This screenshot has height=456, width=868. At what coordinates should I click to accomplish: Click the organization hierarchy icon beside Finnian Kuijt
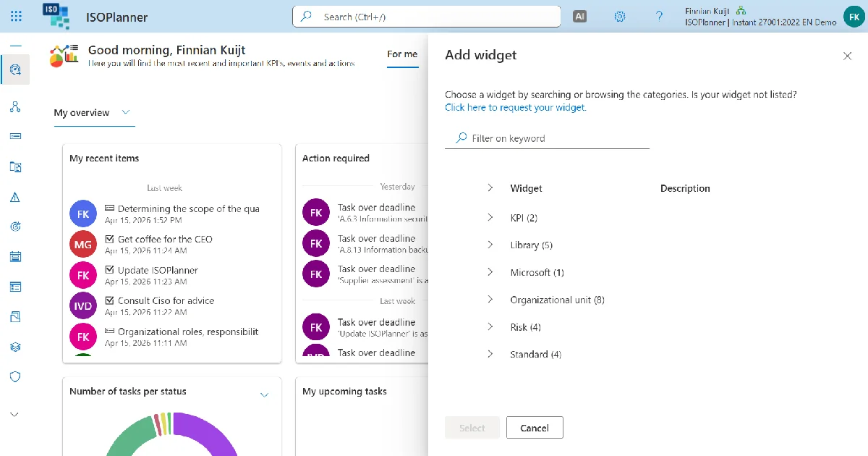point(741,11)
